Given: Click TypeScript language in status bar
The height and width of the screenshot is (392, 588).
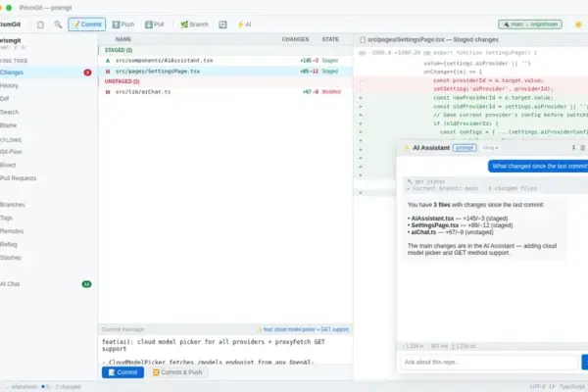Looking at the screenshot, I should click(572, 387).
